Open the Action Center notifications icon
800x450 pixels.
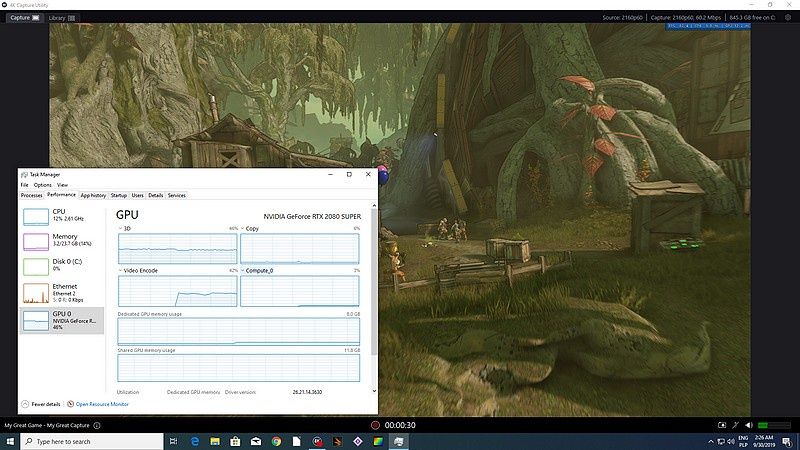pyautogui.click(x=787, y=441)
